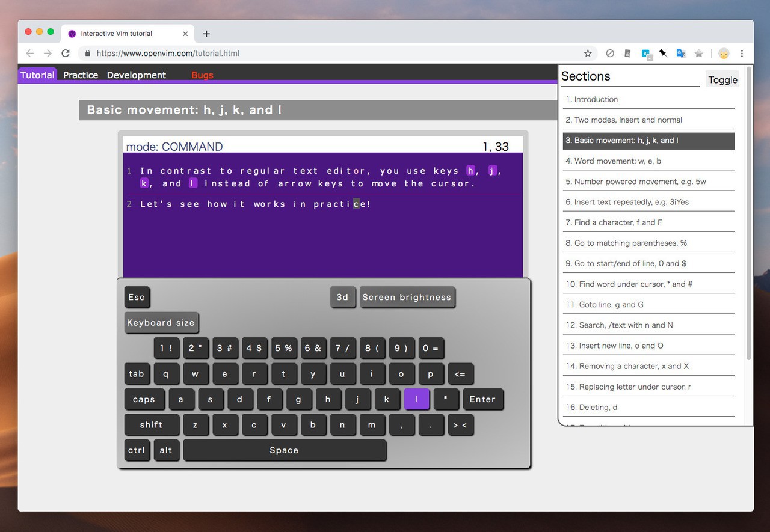This screenshot has height=532, width=770.
Task: Go to section 4. Word movement
Action: pyautogui.click(x=649, y=161)
